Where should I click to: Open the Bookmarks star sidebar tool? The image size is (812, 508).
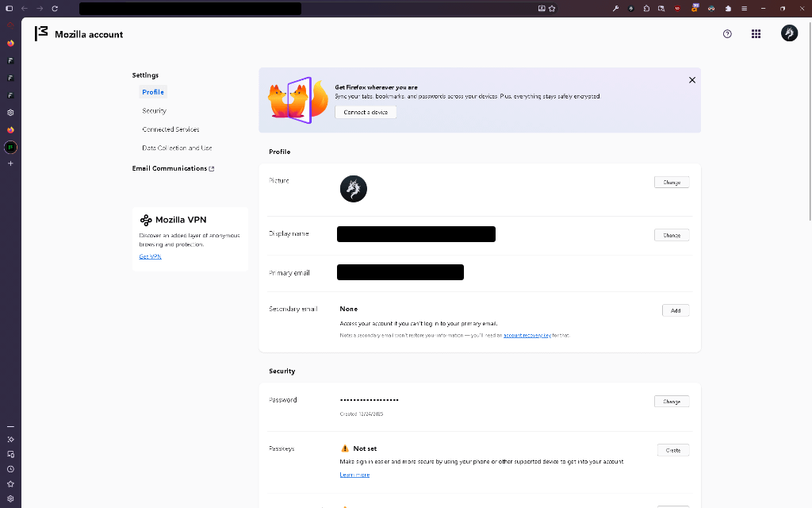[10, 483]
